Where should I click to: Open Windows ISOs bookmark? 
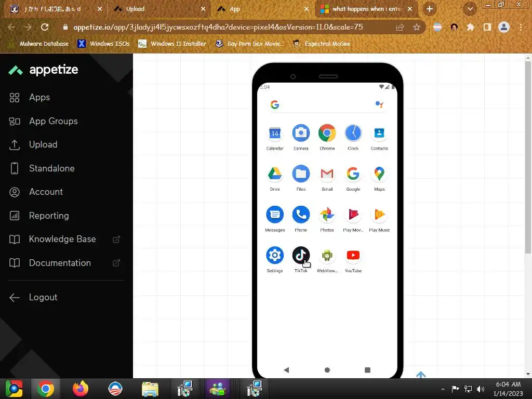(x=103, y=44)
